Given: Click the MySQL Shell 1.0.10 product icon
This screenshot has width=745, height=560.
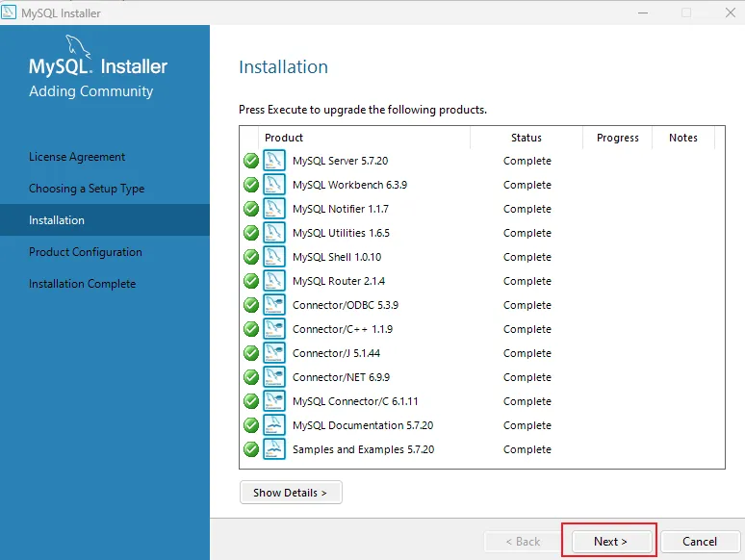Looking at the screenshot, I should 274,257.
